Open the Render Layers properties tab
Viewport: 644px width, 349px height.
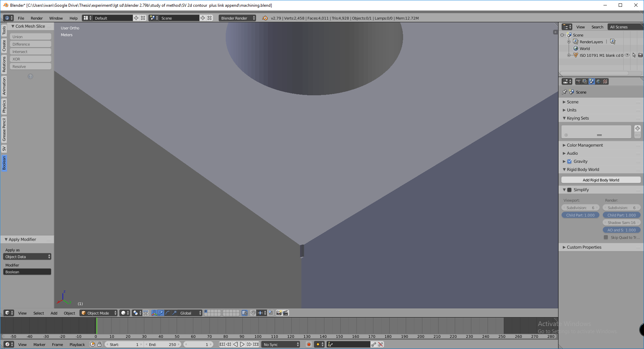585,81
